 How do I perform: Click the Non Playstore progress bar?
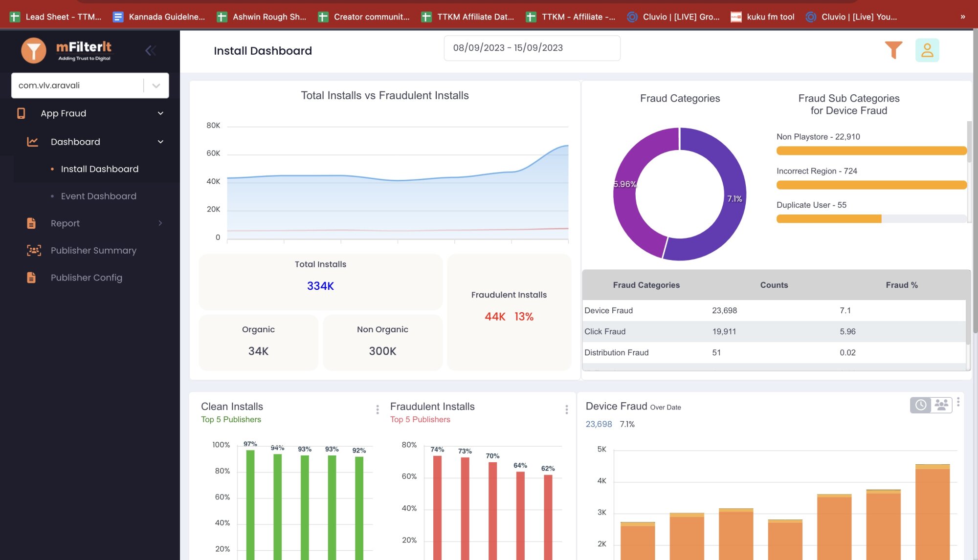(871, 151)
